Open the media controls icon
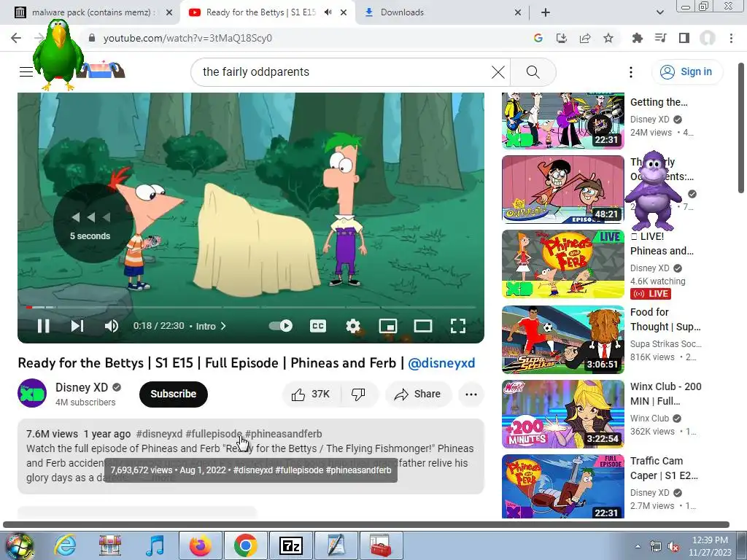The image size is (747, 560). pyautogui.click(x=661, y=38)
